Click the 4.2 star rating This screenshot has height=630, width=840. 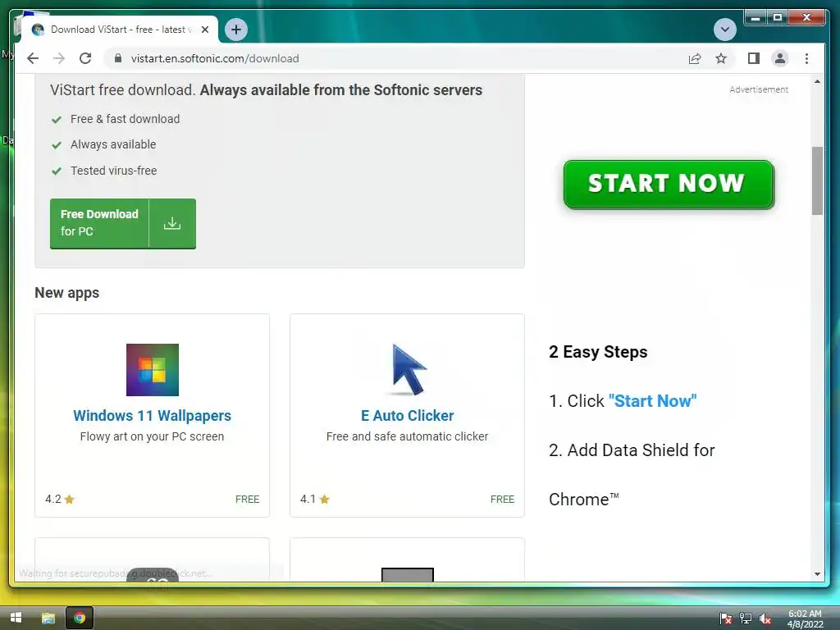(x=59, y=500)
